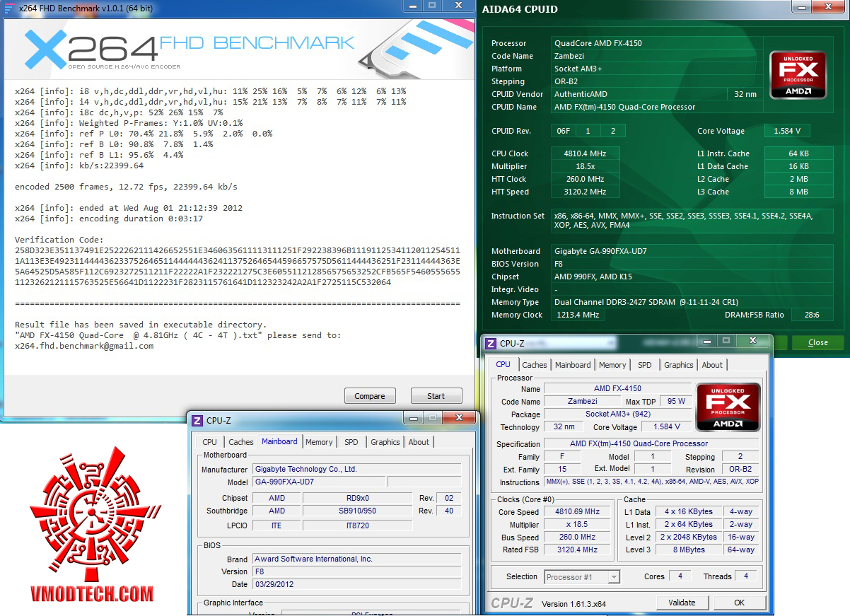
Task: Select SPD tab in the Mainboard CPU-Z window
Action: [351, 442]
